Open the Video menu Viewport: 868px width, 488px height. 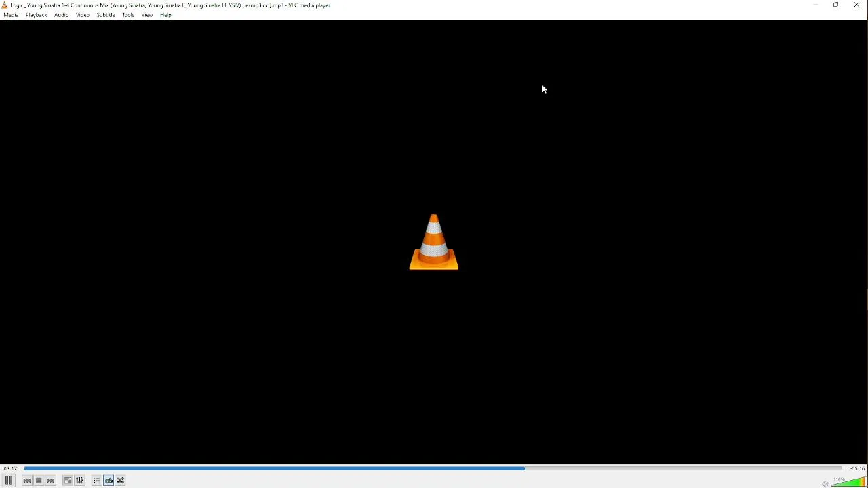pos(83,15)
